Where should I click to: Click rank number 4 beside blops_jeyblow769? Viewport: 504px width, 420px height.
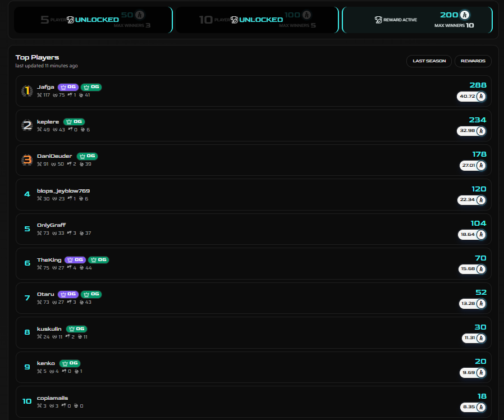[27, 194]
